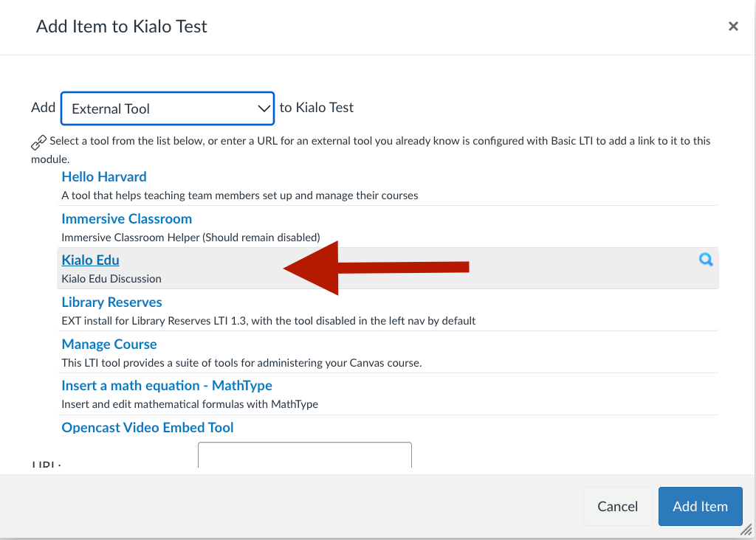Click the Hello Harvard description text

tap(239, 195)
